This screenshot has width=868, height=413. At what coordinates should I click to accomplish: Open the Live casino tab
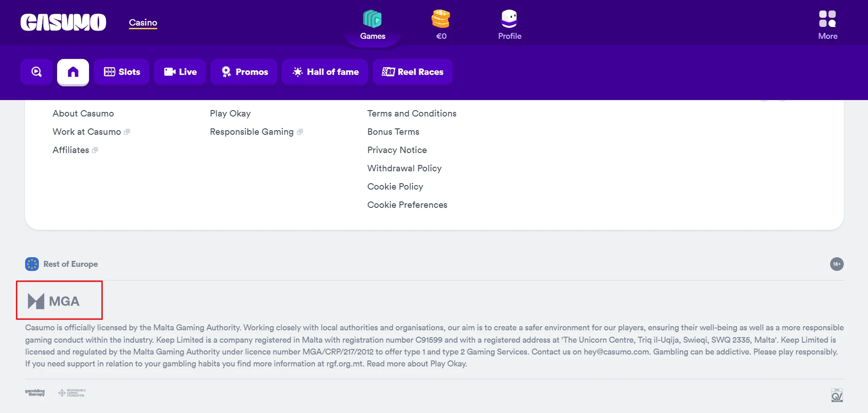[x=180, y=72]
